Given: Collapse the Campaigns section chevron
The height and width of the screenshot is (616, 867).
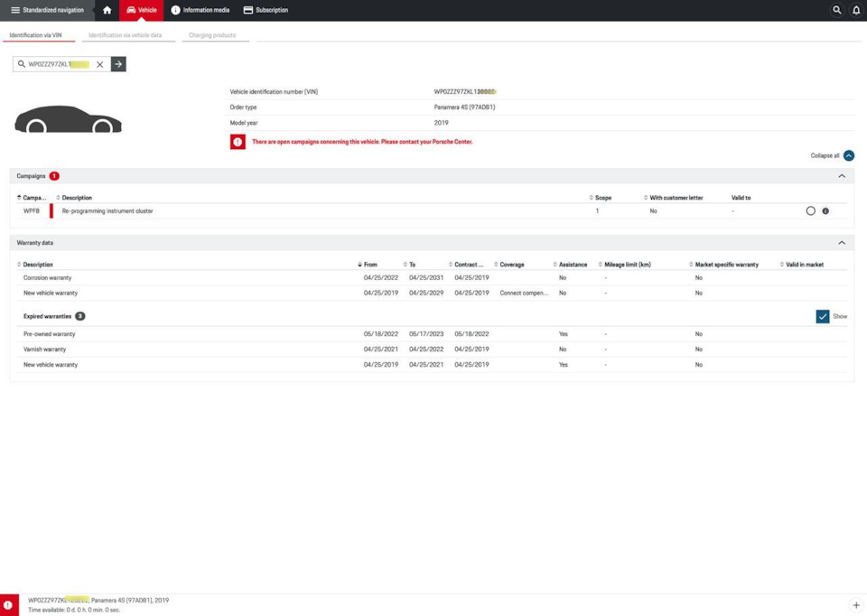Looking at the screenshot, I should (x=842, y=176).
